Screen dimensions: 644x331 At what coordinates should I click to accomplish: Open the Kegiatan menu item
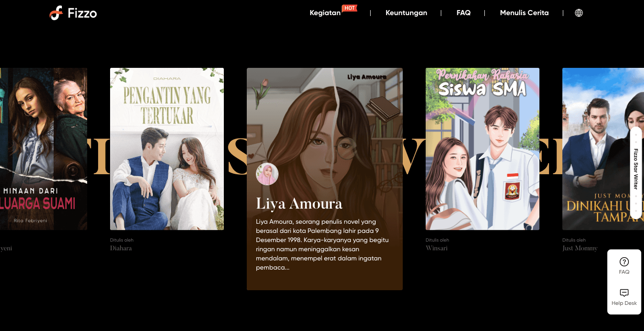pyautogui.click(x=326, y=13)
